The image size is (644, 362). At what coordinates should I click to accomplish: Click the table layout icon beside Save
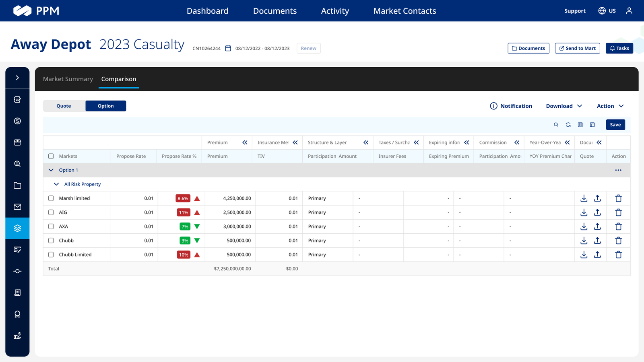click(x=592, y=125)
